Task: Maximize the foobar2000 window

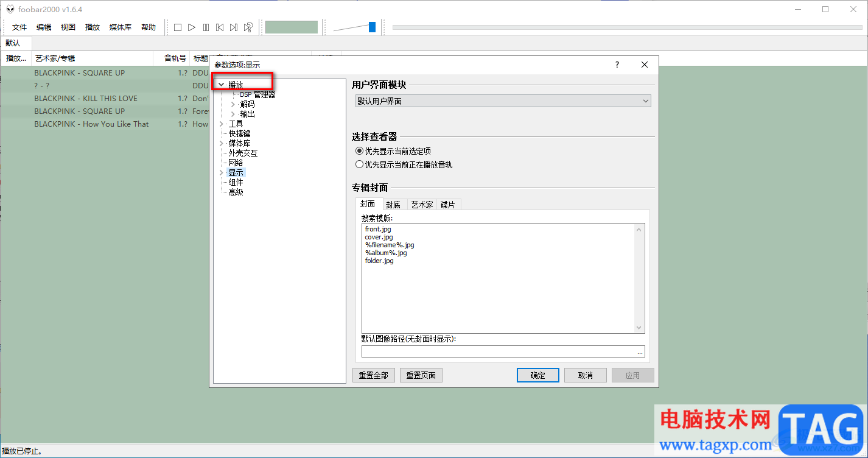Action: [825, 9]
